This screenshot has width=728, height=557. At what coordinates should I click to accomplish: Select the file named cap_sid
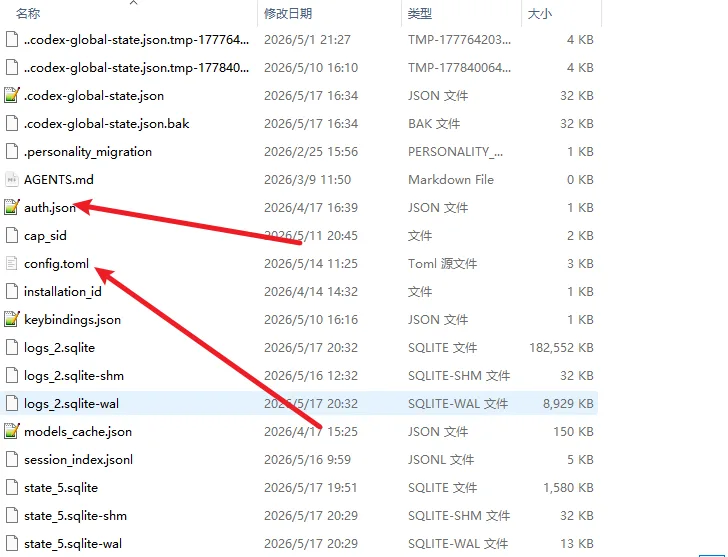(45, 236)
